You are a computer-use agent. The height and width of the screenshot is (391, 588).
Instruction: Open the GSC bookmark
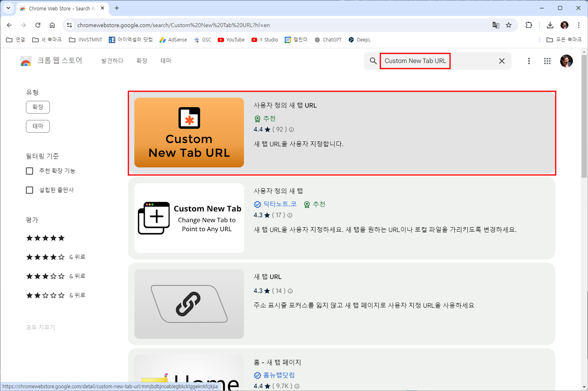(203, 40)
